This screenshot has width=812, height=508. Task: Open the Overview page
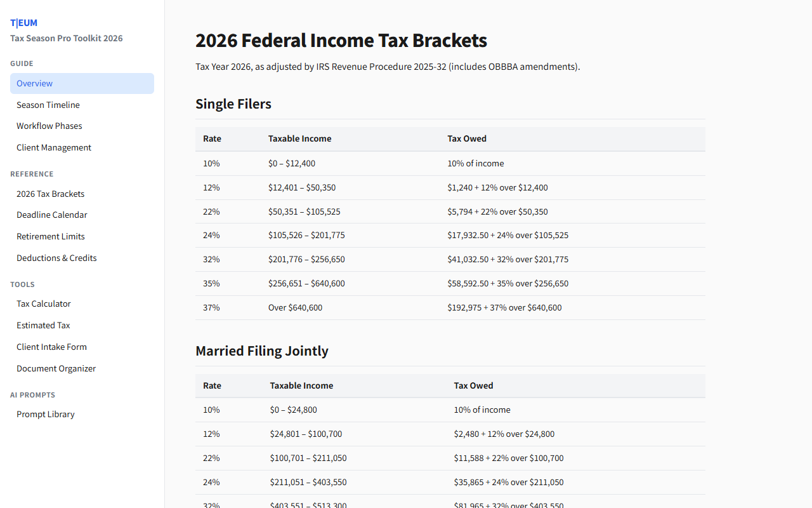(35, 84)
